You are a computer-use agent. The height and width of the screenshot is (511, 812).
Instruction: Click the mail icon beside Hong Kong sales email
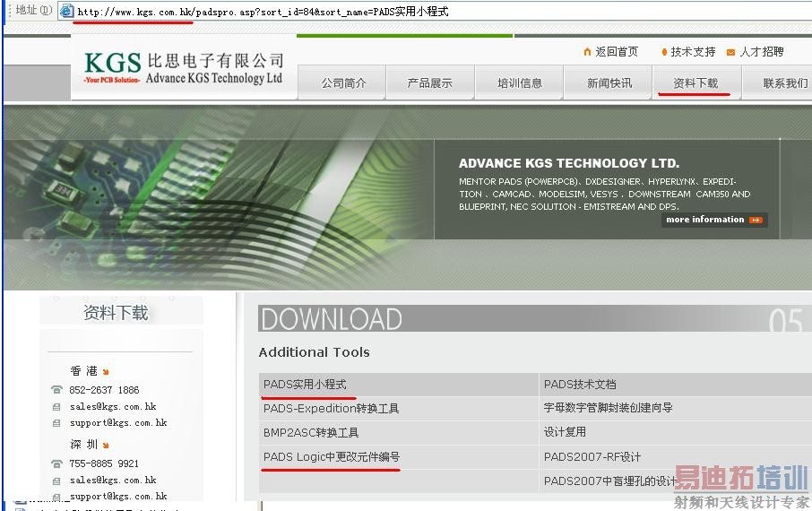click(x=56, y=407)
